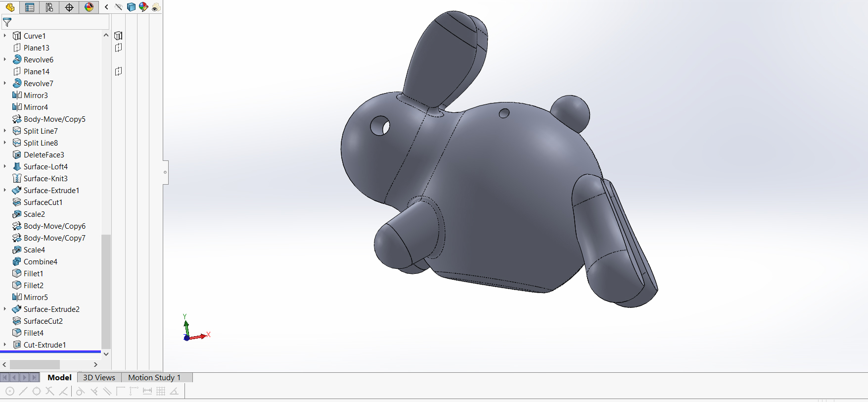Select the SurfaceCut1 feature icon
868x402 pixels.
(17, 202)
